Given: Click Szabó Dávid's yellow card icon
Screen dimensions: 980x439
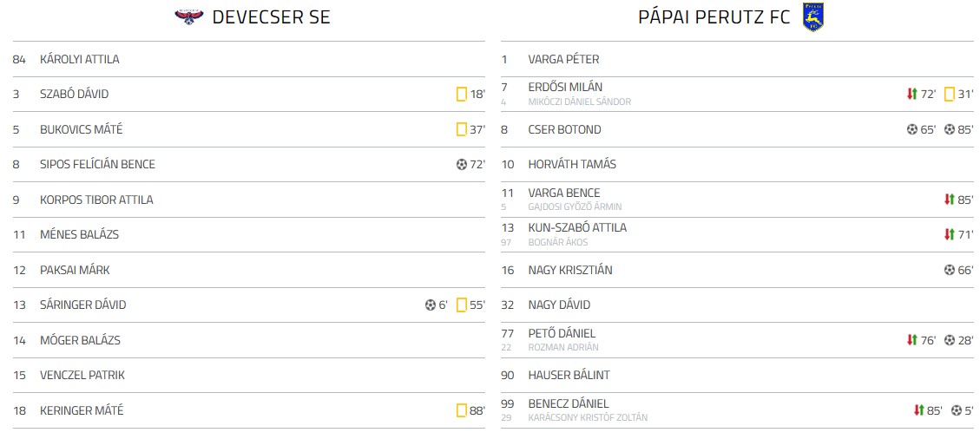Looking at the screenshot, I should pos(462,95).
